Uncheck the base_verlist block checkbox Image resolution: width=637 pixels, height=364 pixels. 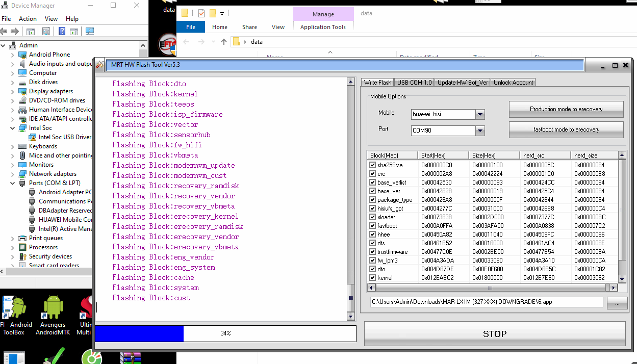tap(373, 183)
